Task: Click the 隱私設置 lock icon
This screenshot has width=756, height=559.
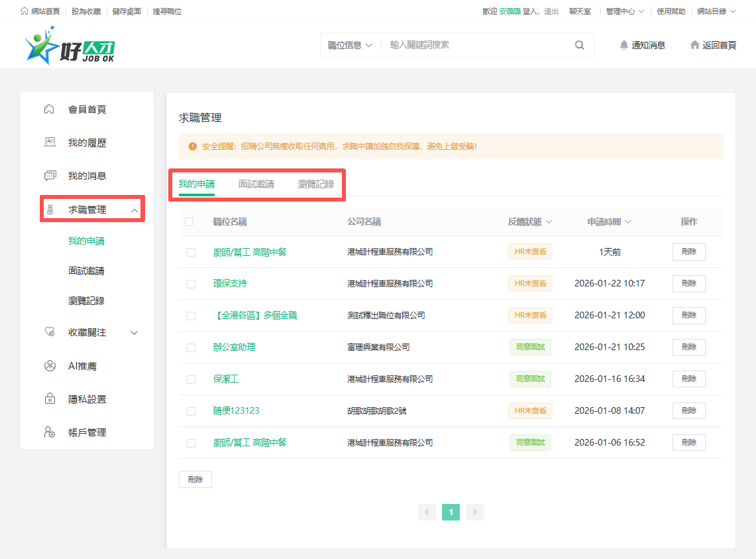Action: (49, 399)
